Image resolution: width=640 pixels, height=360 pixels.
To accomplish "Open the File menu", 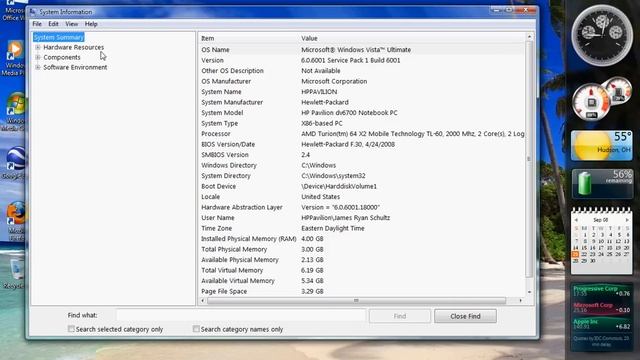I will tap(37, 24).
